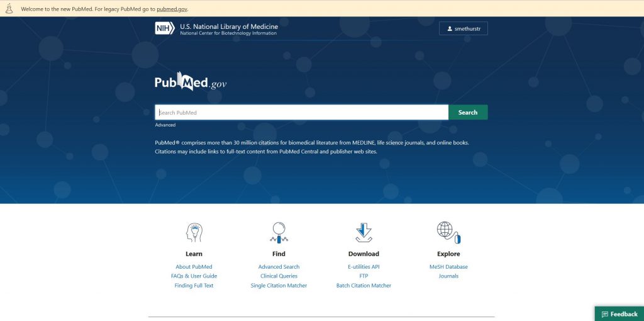Open Single Citation Matcher link

[x=279, y=286]
